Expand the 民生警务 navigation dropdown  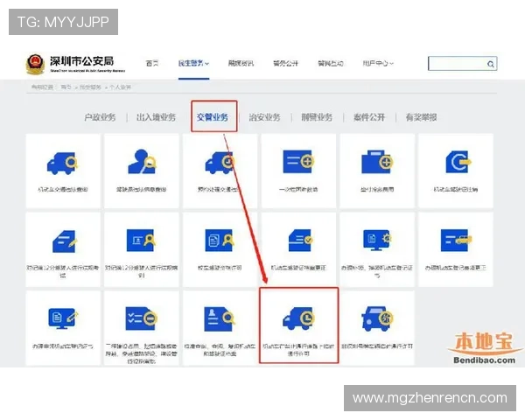192,64
